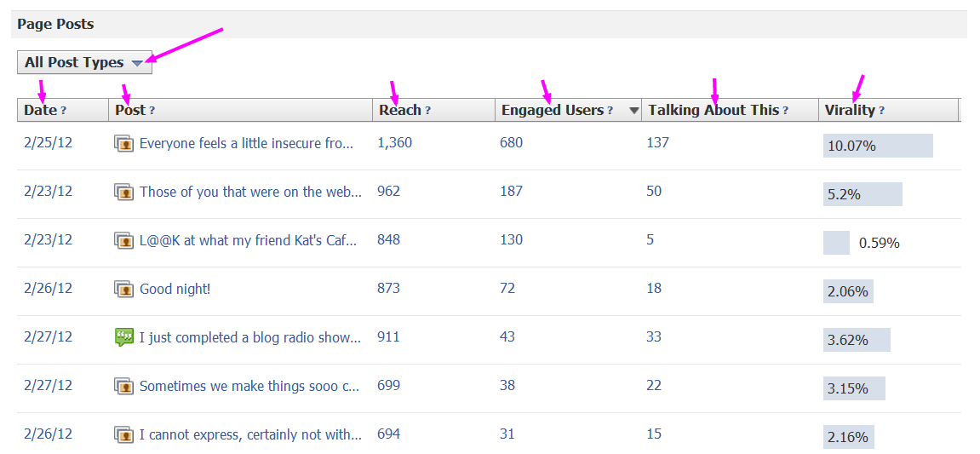Click photo icon for 'L@@K at what my friend' post
980x454 pixels.
point(124,240)
